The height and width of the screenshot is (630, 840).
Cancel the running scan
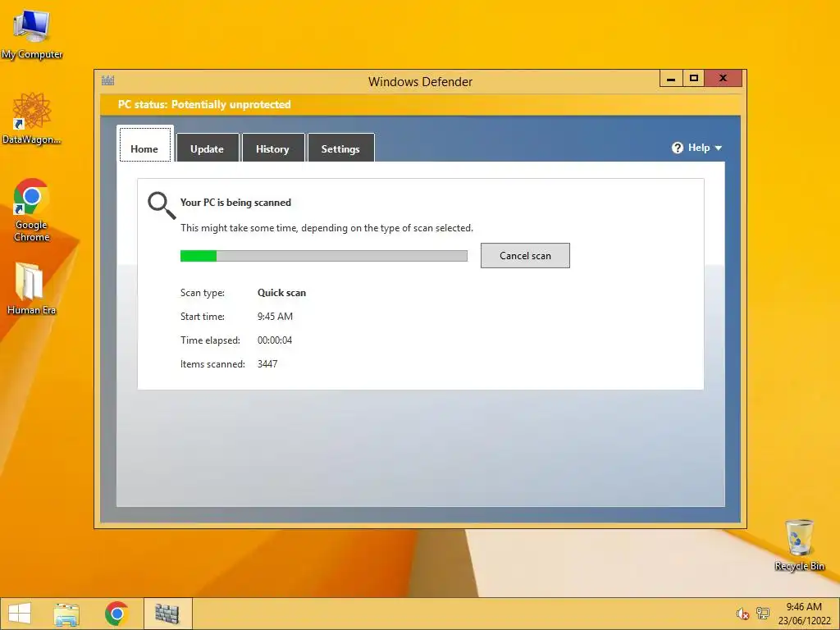tap(525, 256)
